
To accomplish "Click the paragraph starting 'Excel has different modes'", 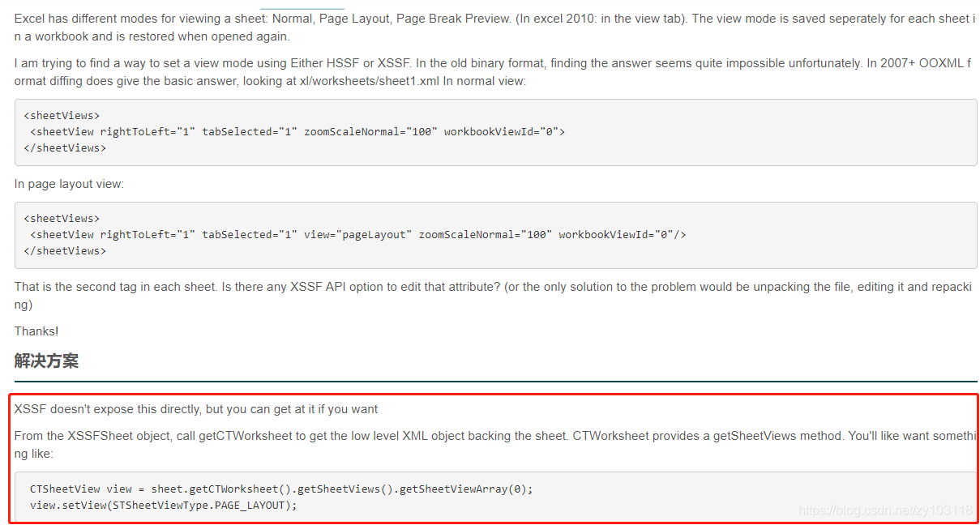I will (494, 28).
